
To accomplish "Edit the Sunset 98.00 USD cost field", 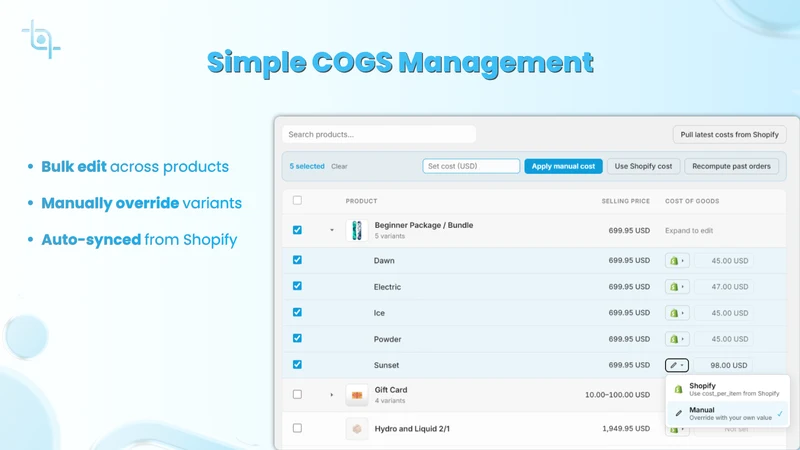I will click(x=723, y=365).
